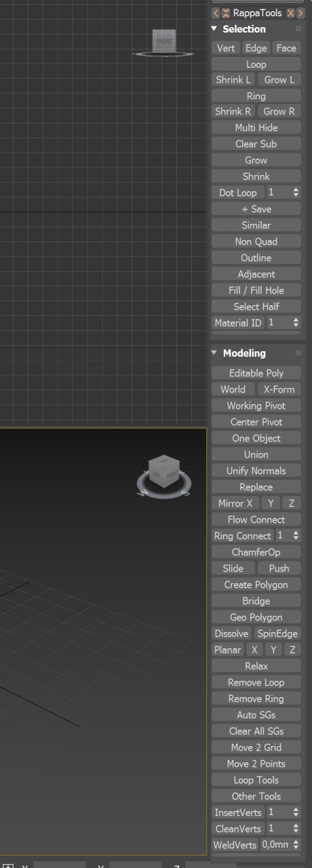The height and width of the screenshot is (868, 312).
Task: Click Clear All SGs button
Action: click(256, 731)
